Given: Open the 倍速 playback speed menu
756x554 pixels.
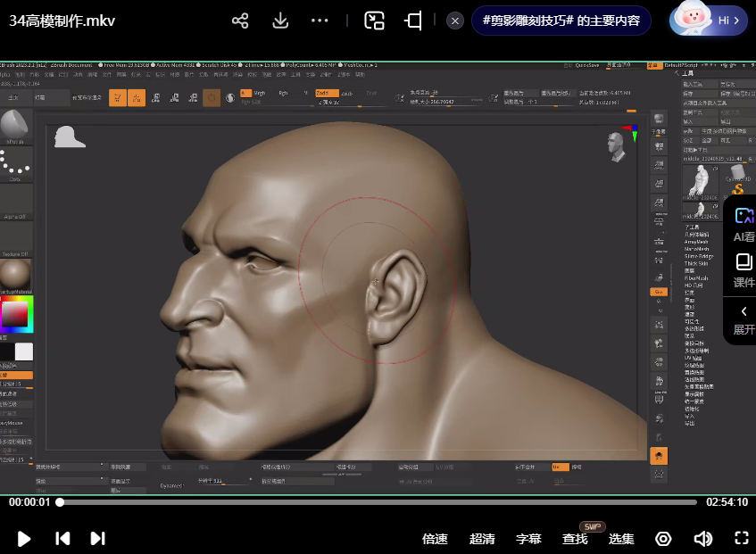Looking at the screenshot, I should point(435,539).
